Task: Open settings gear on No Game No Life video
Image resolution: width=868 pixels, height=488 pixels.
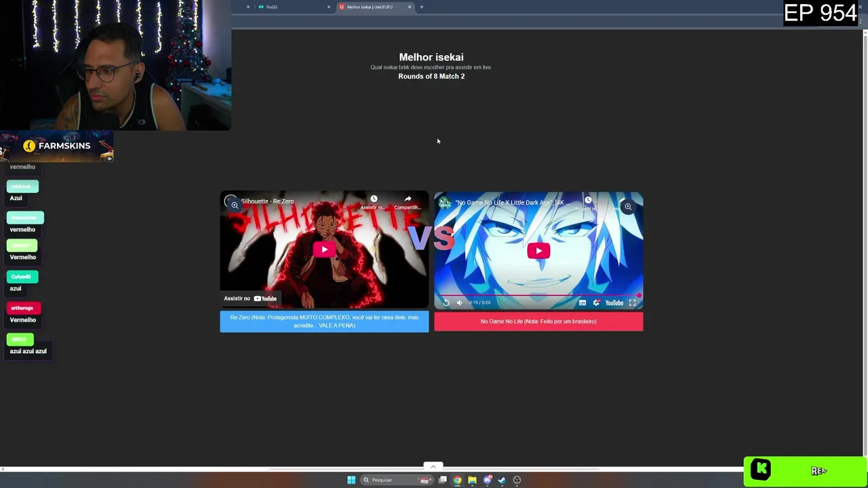Action: (596, 303)
